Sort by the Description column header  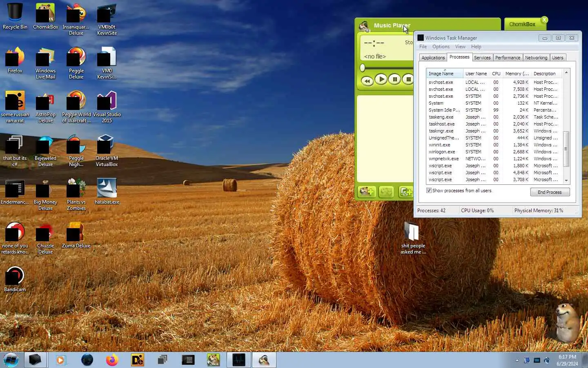(547, 74)
